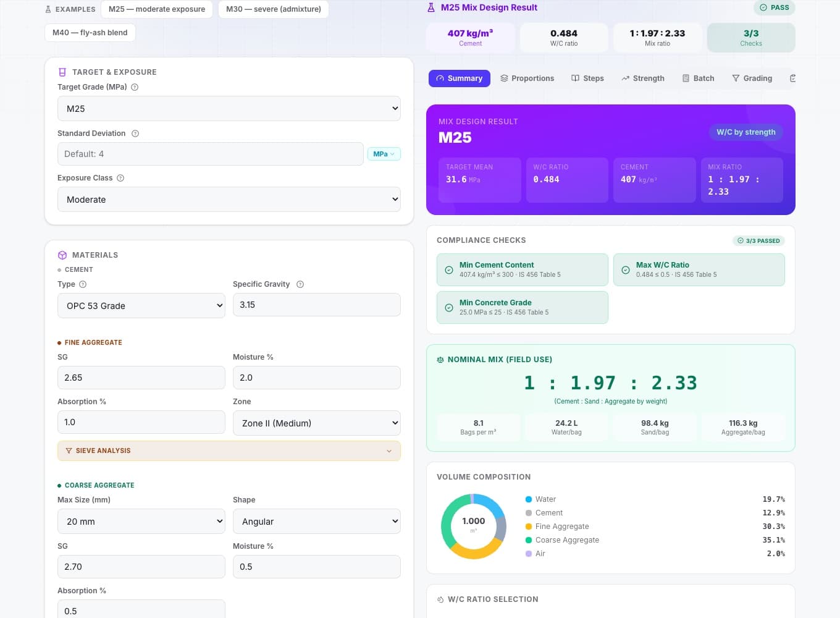Click the help icon next to Standard Deviation
This screenshot has width=840, height=618.
[x=135, y=133]
